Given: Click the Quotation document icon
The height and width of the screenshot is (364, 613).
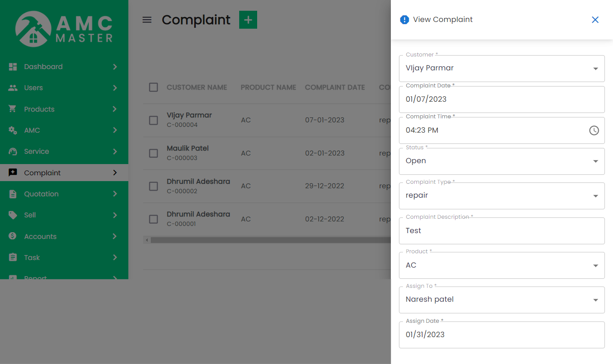Looking at the screenshot, I should (13, 194).
